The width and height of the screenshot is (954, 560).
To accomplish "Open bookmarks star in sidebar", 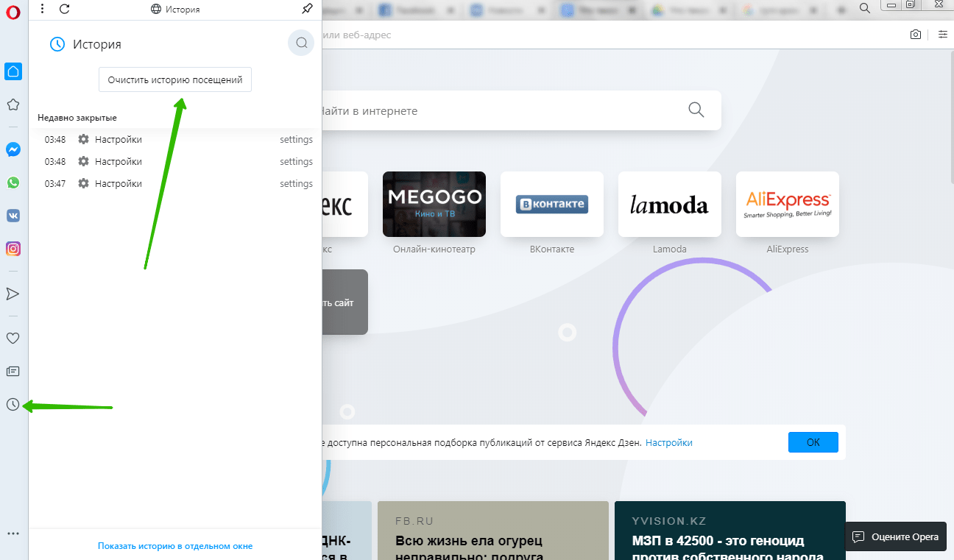I will click(13, 104).
